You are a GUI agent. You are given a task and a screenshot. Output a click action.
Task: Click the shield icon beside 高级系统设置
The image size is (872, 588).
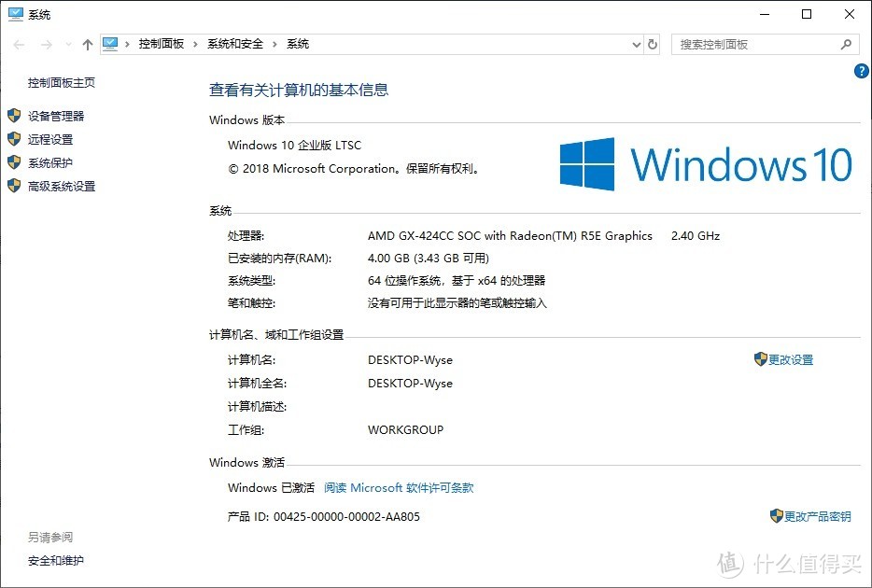pos(14,186)
